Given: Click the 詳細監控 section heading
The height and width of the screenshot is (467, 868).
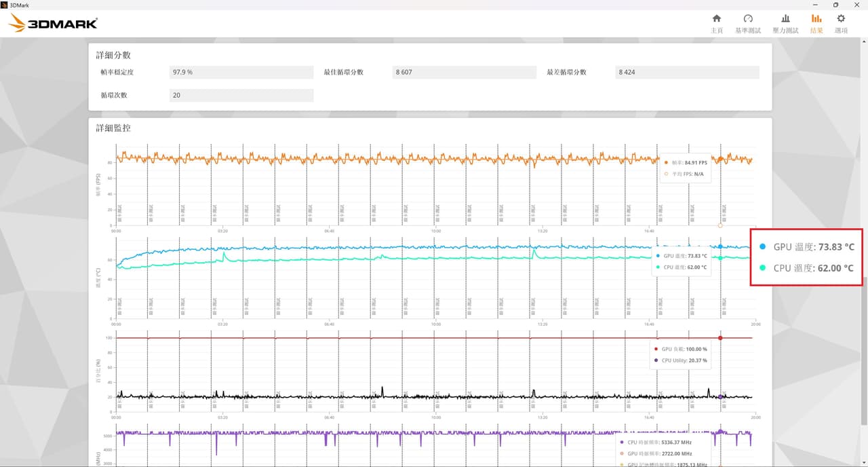Looking at the screenshot, I should [113, 128].
